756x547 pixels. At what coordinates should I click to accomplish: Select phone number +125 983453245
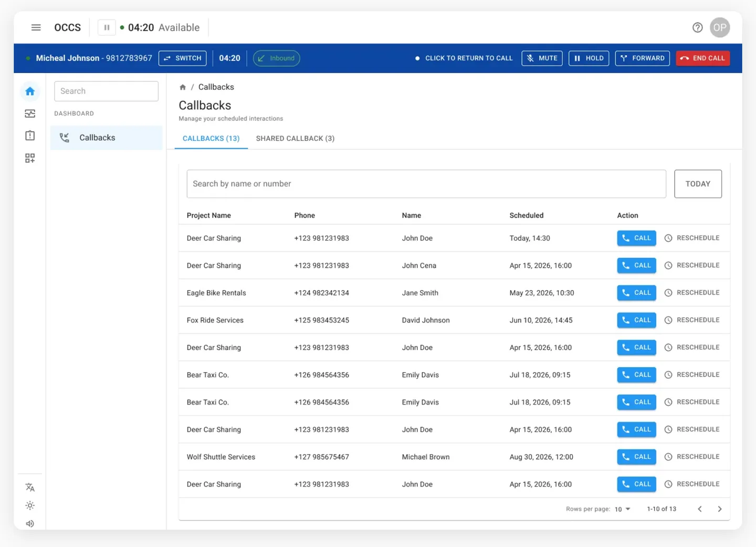(322, 321)
